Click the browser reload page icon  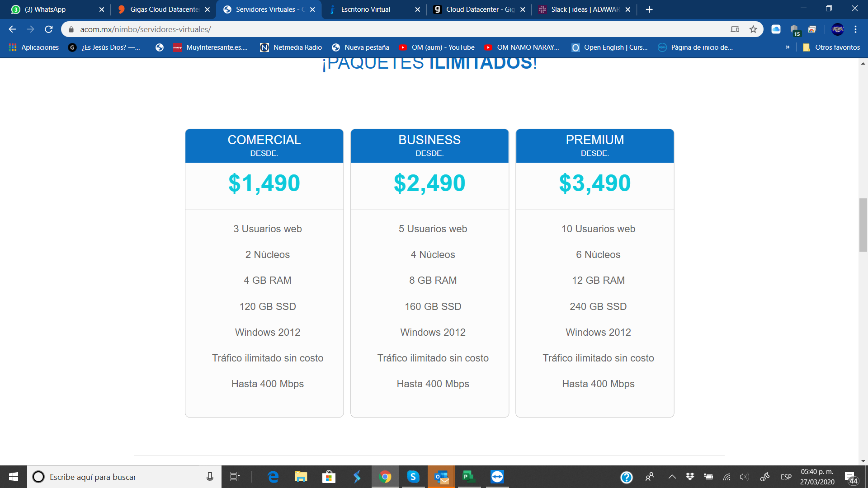(49, 29)
